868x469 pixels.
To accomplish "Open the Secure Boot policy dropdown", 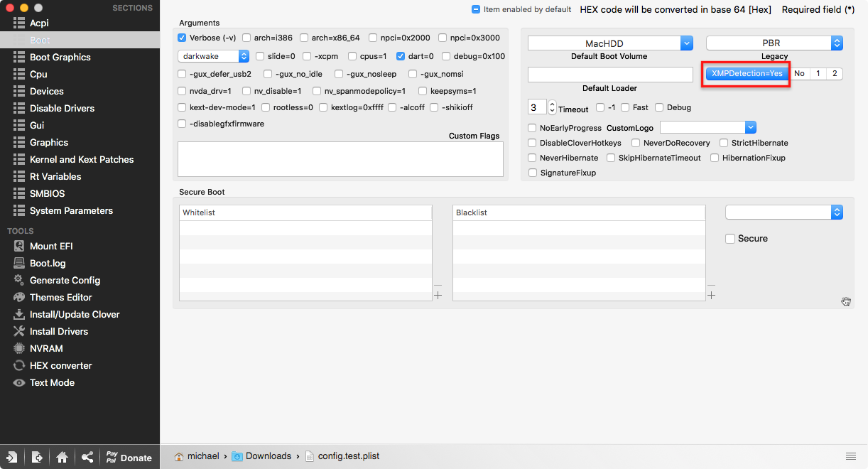I will 784,212.
